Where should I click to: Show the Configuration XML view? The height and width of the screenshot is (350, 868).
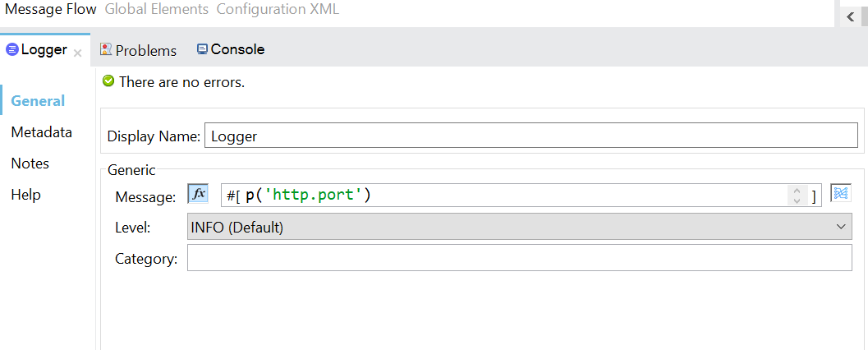(x=278, y=10)
